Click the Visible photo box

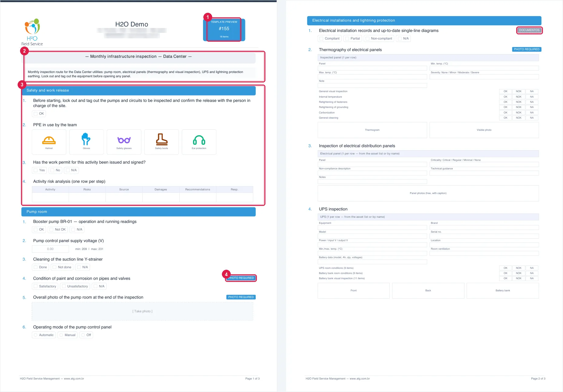[484, 130]
